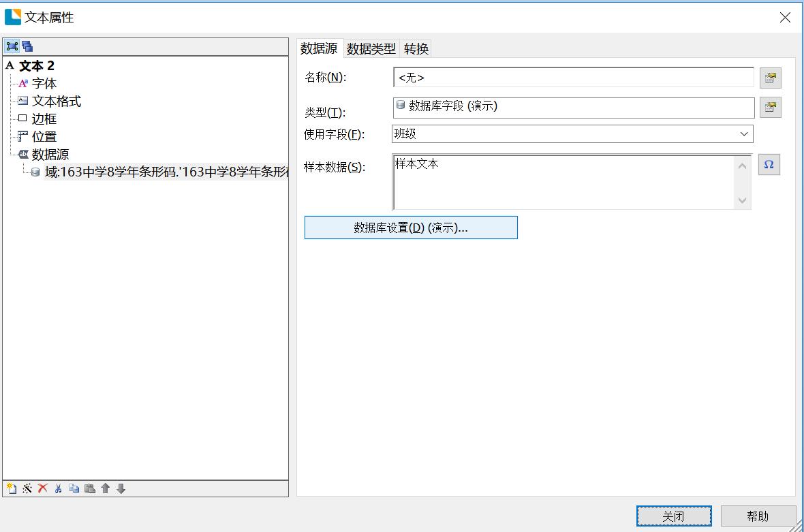Open the 转换 tab
This screenshot has width=804, height=532.
click(416, 48)
